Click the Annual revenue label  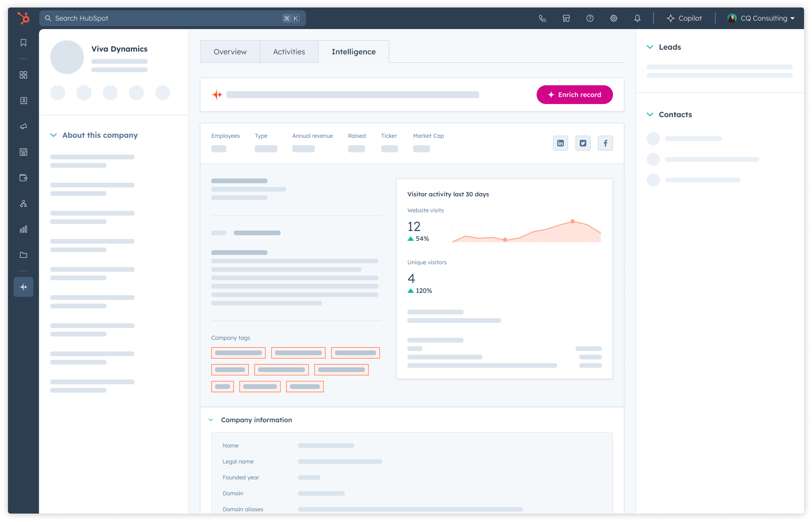pyautogui.click(x=312, y=136)
